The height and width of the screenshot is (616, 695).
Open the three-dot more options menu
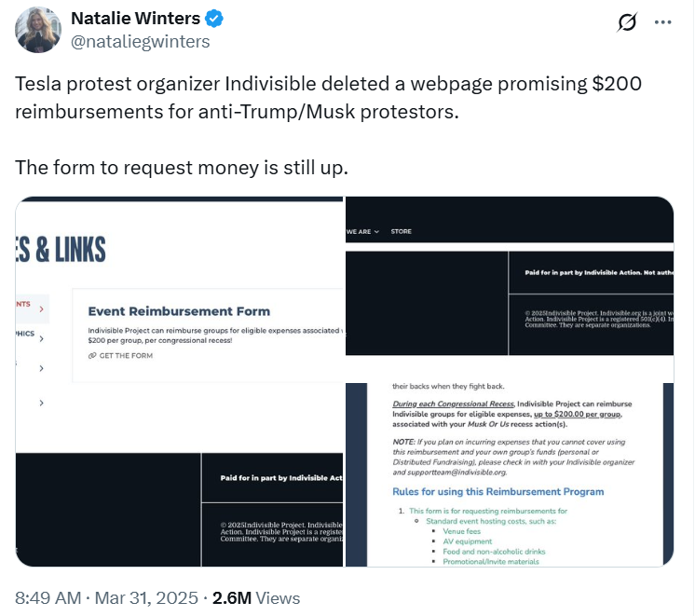point(661,22)
